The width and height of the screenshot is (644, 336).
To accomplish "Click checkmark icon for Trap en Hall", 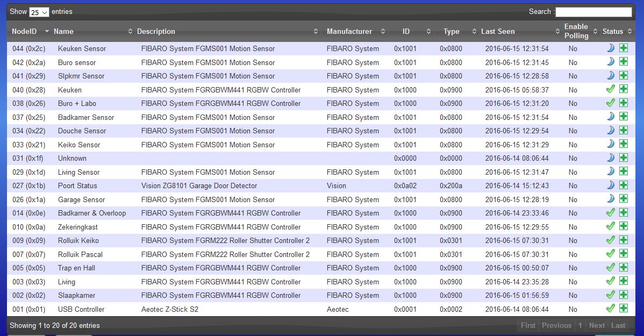I will 611,267.
